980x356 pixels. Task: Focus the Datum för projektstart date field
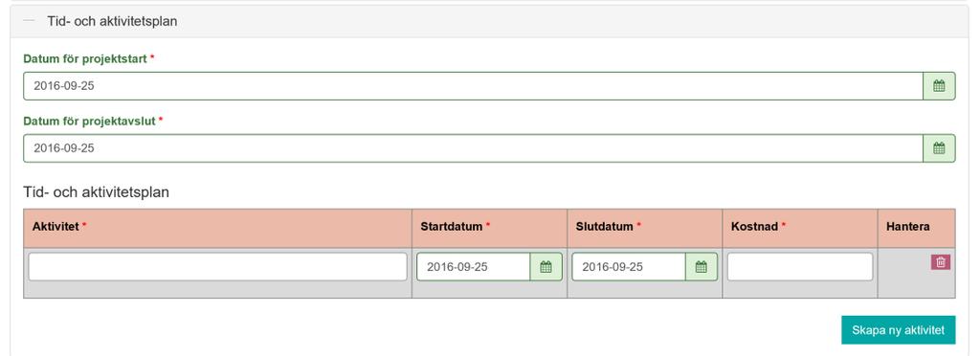tap(473, 86)
